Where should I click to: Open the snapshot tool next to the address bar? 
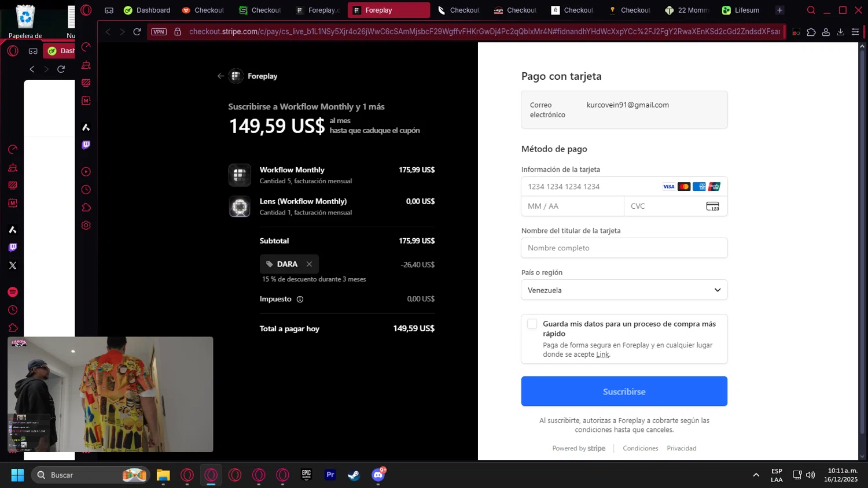click(796, 32)
